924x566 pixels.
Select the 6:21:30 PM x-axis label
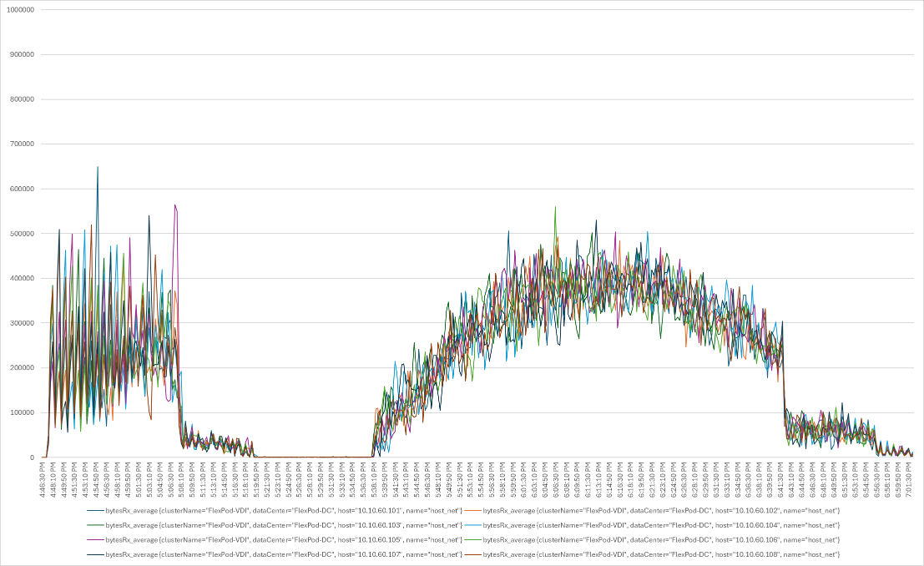[653, 479]
